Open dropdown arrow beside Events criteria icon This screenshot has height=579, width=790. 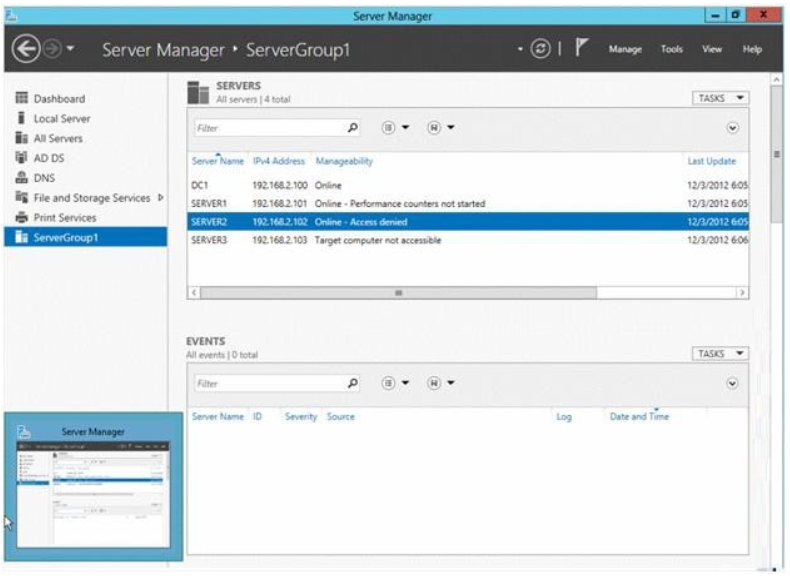405,383
